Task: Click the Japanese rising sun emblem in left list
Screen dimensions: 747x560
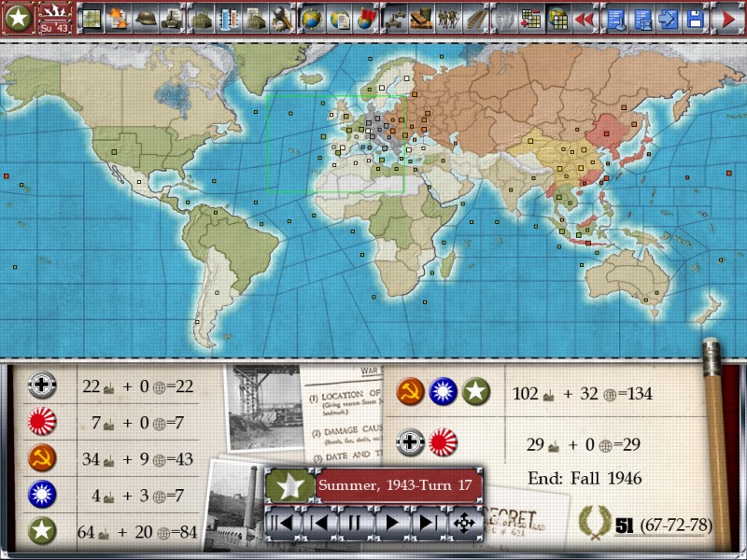Action: [42, 422]
